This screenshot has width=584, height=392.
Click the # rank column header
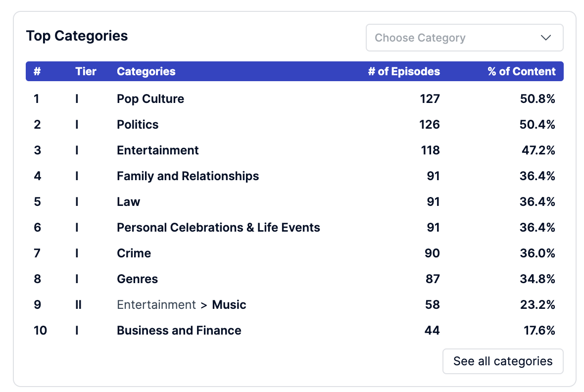click(x=37, y=71)
